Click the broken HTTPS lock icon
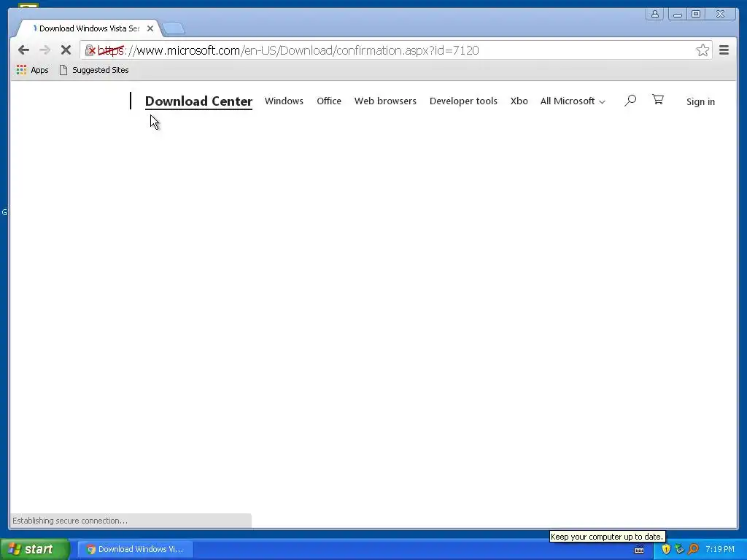 (90, 50)
